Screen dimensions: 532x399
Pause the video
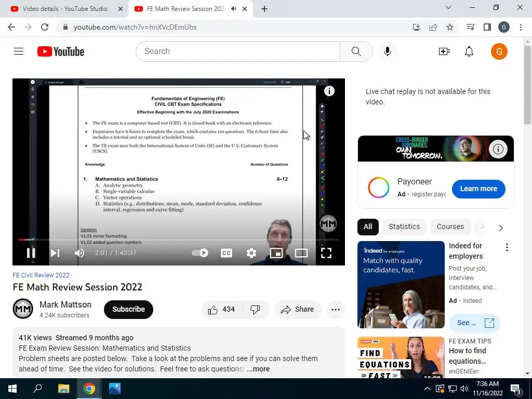(x=31, y=253)
